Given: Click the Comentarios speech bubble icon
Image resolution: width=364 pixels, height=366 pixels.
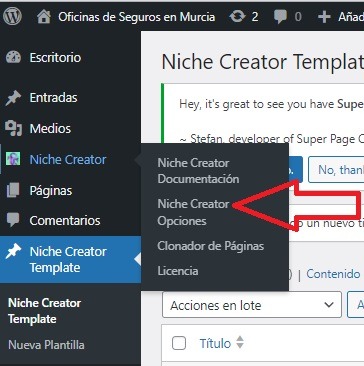Looking at the screenshot, I should (x=13, y=220).
